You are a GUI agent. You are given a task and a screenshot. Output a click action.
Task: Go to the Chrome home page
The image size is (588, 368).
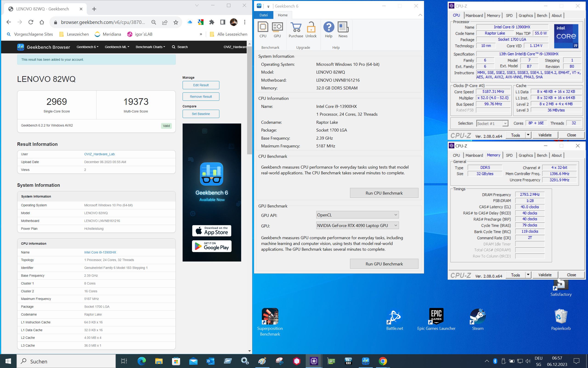[42, 22]
